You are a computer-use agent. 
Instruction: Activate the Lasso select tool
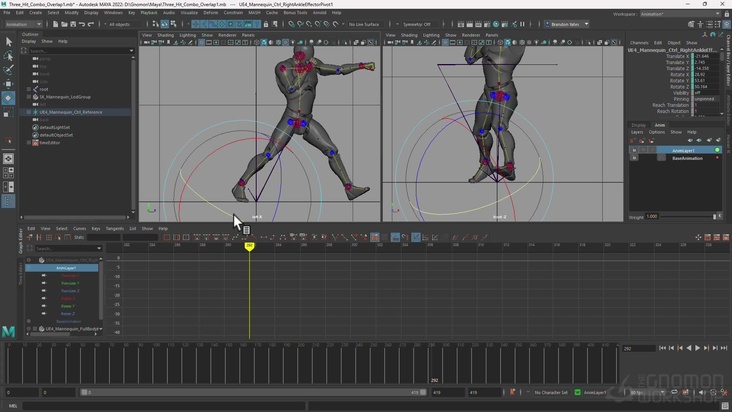coord(9,56)
